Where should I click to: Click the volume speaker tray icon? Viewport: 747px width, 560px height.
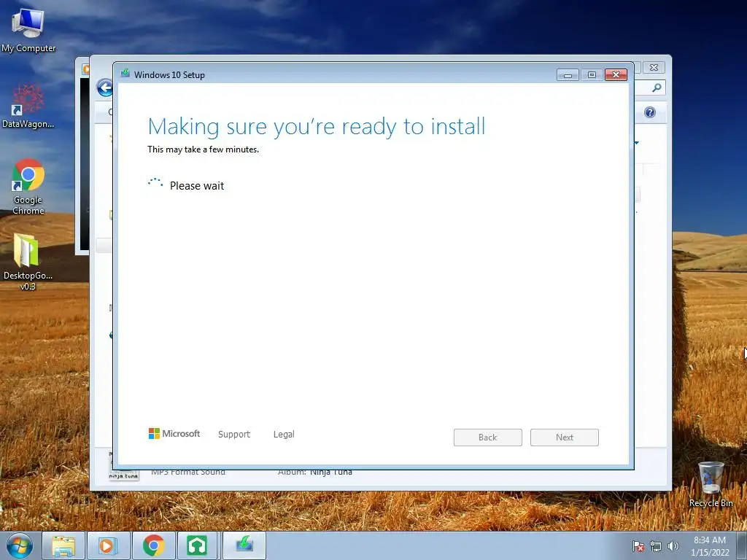tap(673, 546)
